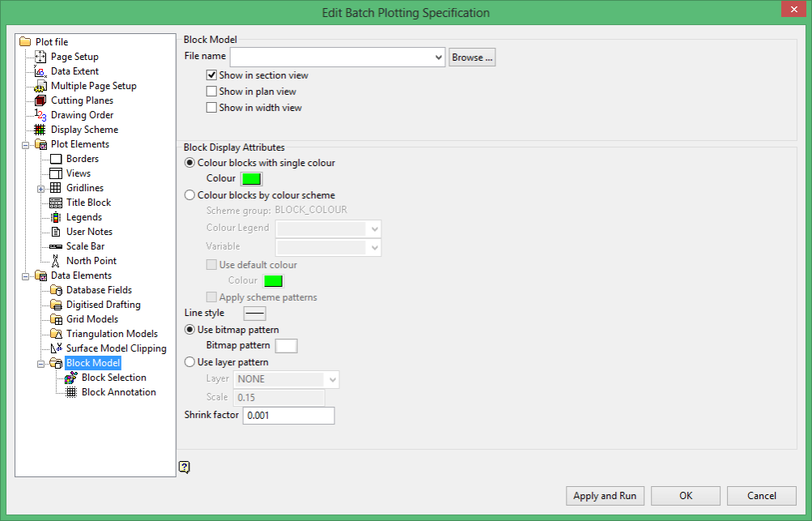Image resolution: width=812 pixels, height=521 pixels.
Task: Open Cutting Planes via its red cube icon
Action: (x=40, y=100)
